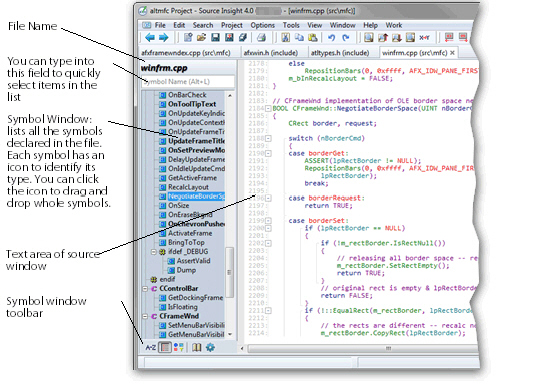The image size is (539, 390).
Task: Collapse the CControlBar class node
Action: click(145, 289)
